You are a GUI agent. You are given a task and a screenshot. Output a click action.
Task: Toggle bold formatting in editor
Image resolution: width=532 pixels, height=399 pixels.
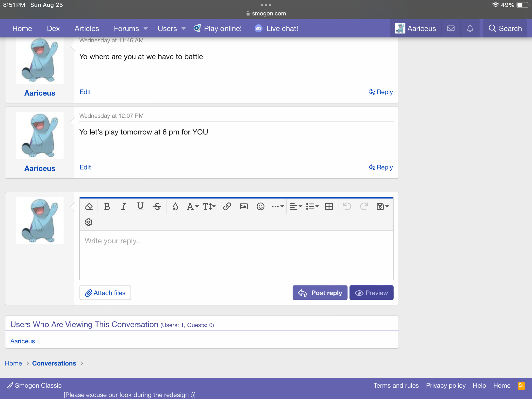point(107,206)
